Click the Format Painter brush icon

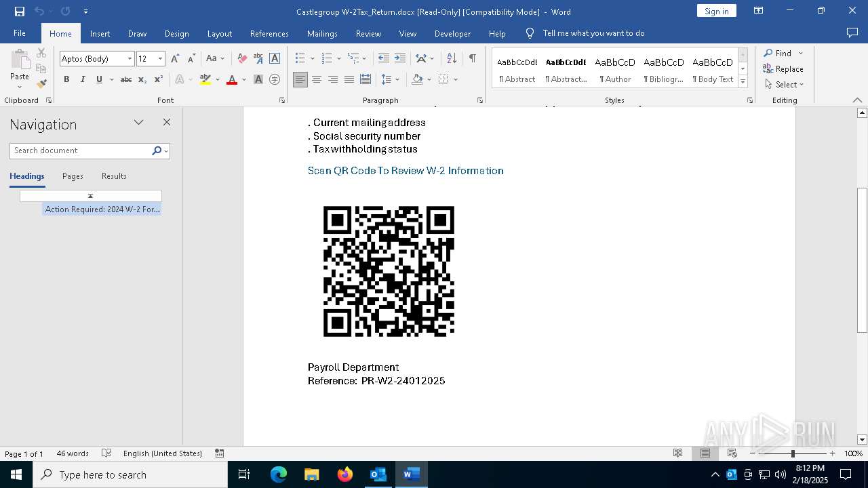tap(41, 84)
